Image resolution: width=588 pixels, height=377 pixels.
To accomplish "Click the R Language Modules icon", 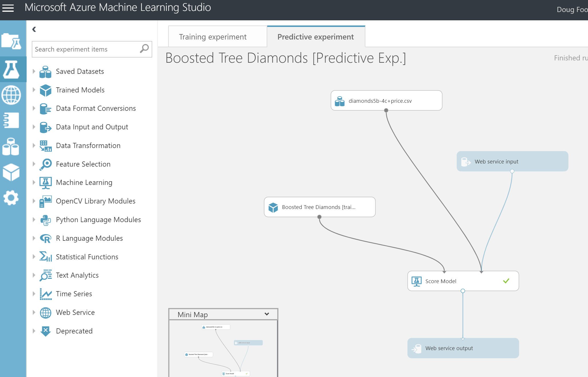I will (x=45, y=238).
